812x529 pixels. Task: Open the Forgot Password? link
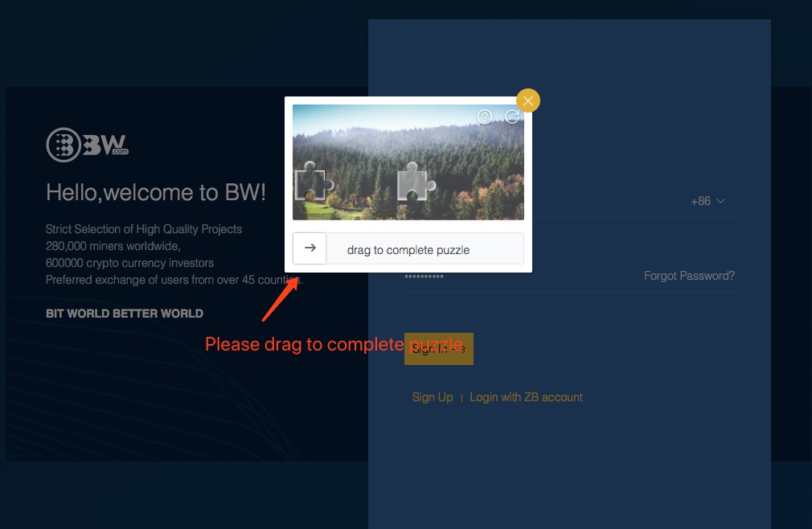[x=689, y=276]
